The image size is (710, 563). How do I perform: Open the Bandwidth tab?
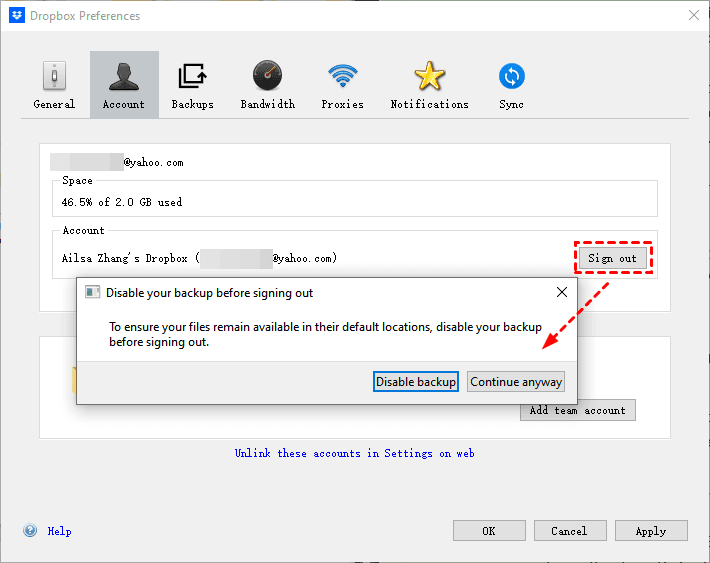pos(268,85)
